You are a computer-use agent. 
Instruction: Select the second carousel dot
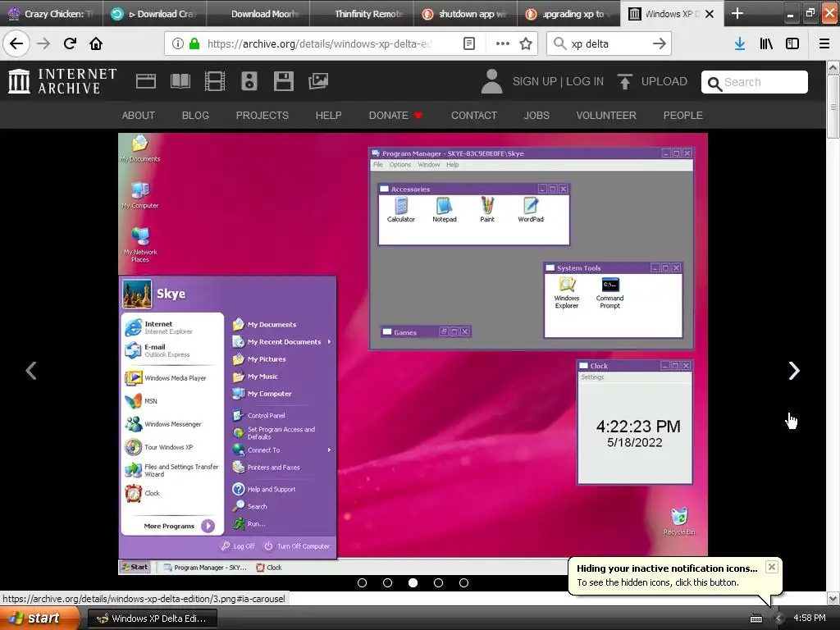tap(387, 583)
